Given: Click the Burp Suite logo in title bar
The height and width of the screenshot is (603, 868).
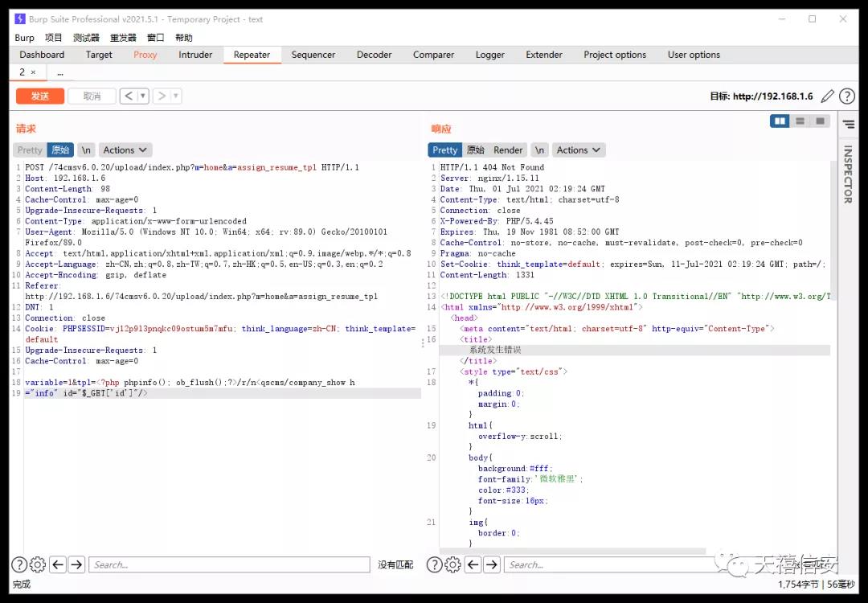Looking at the screenshot, I should coord(20,19).
